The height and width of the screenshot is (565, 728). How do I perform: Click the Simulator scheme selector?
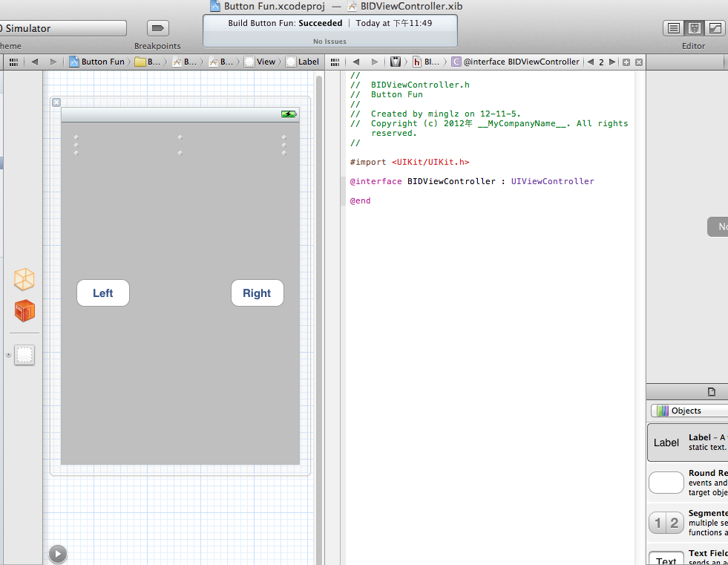(x=63, y=28)
